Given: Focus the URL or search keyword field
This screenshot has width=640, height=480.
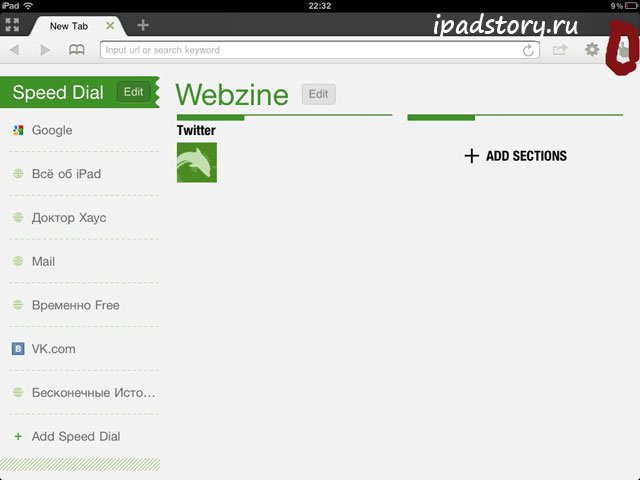Looking at the screenshot, I should [x=320, y=50].
